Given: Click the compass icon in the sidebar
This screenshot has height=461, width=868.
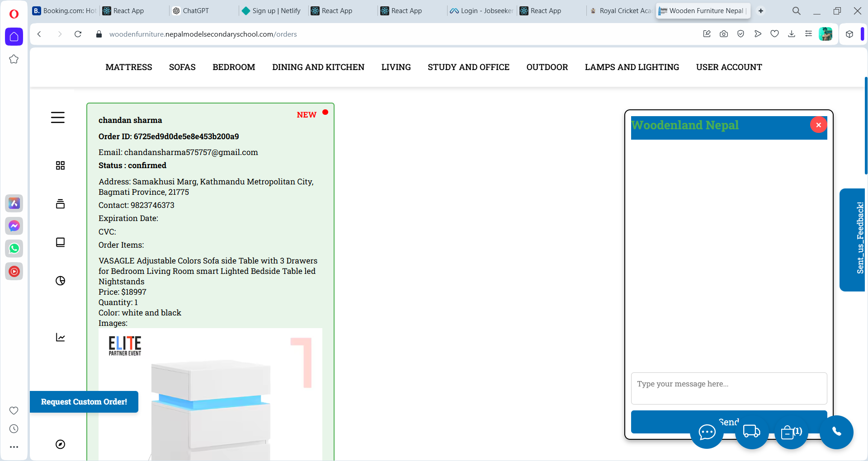Looking at the screenshot, I should (x=60, y=444).
